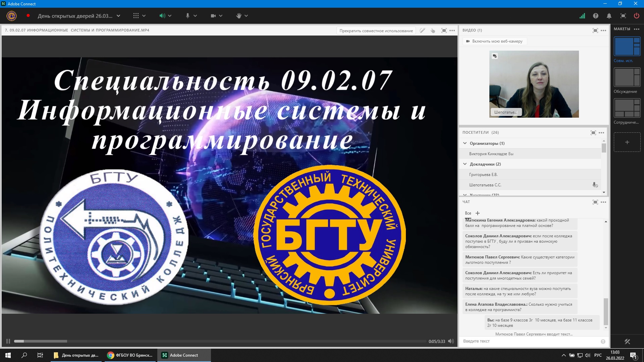Click the video progress bar
Image resolution: width=644 pixels, height=362 pixels.
220,341
